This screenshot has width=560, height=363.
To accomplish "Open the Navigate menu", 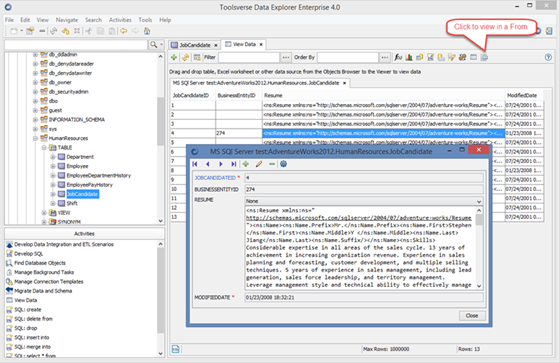I will [x=67, y=20].
